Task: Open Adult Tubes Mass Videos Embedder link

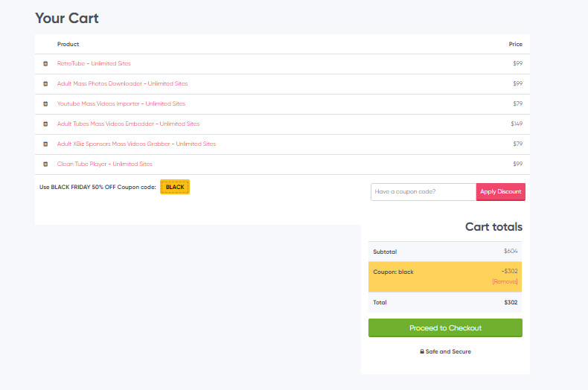Action: click(128, 124)
